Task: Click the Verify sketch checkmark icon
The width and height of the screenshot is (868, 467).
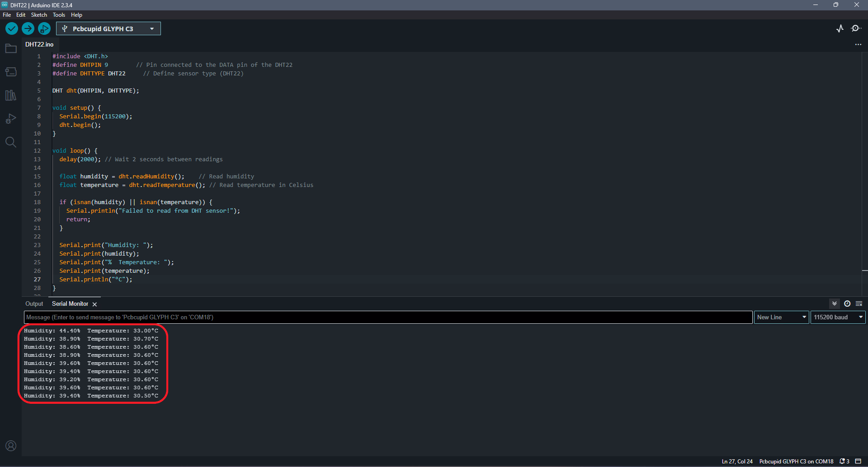Action: tap(11, 28)
